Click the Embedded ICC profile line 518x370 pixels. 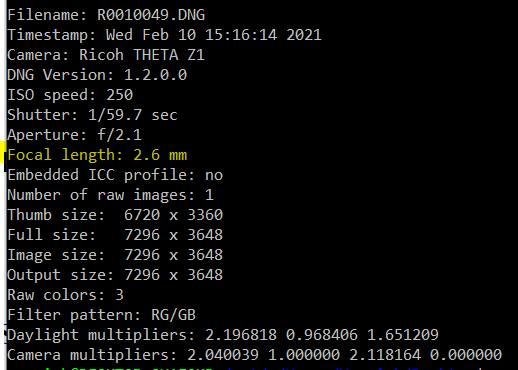pos(115,175)
